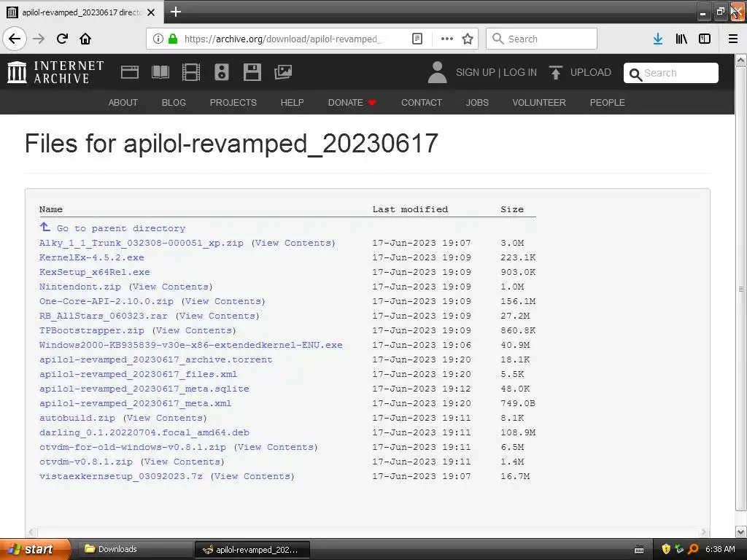View Contents of Nintendont.zip
Image resolution: width=747 pixels, height=560 pixels.
[171, 287]
